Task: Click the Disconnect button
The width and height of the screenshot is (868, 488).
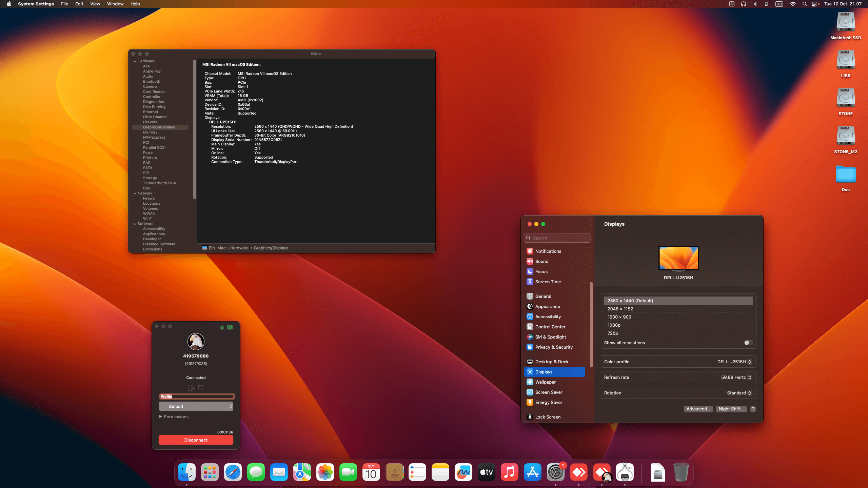Action: pos(196,440)
